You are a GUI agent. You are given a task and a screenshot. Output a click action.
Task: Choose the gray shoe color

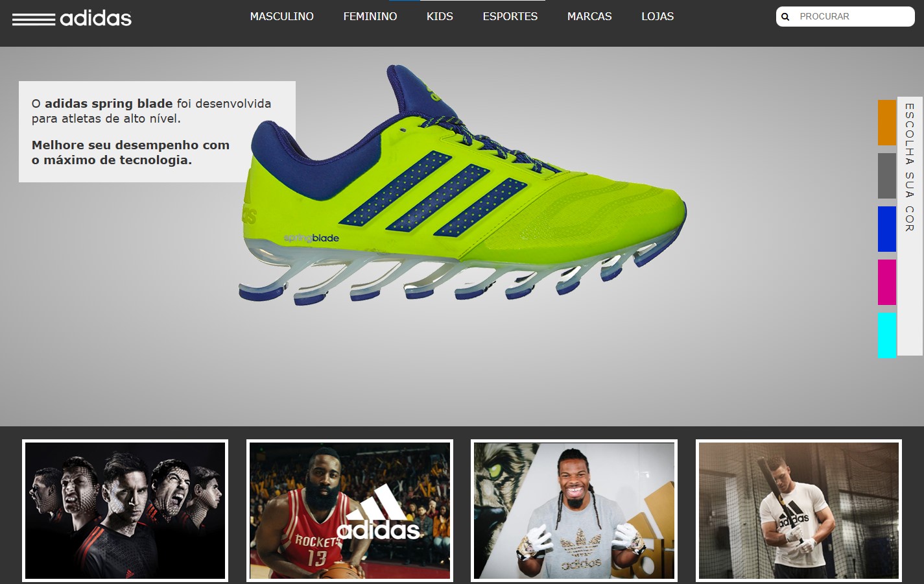point(886,176)
